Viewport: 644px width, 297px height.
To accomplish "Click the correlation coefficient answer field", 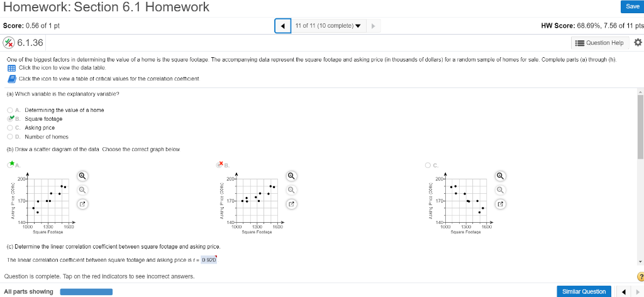I will (209, 260).
